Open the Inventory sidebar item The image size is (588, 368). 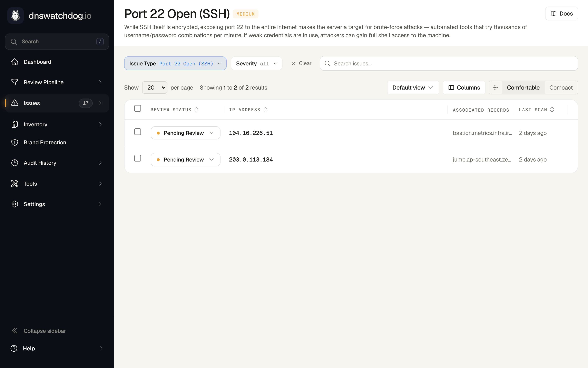57,124
